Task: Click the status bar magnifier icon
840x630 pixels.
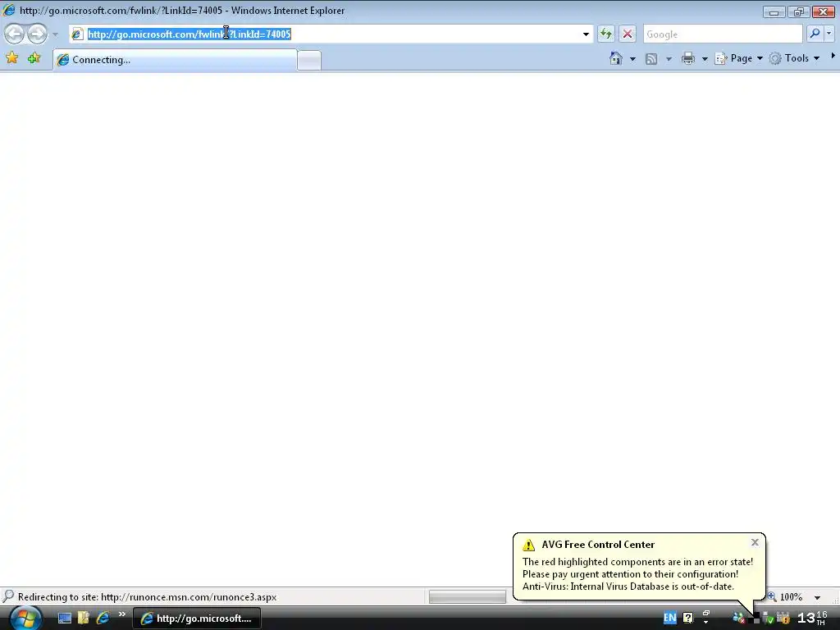Action: tap(8, 596)
